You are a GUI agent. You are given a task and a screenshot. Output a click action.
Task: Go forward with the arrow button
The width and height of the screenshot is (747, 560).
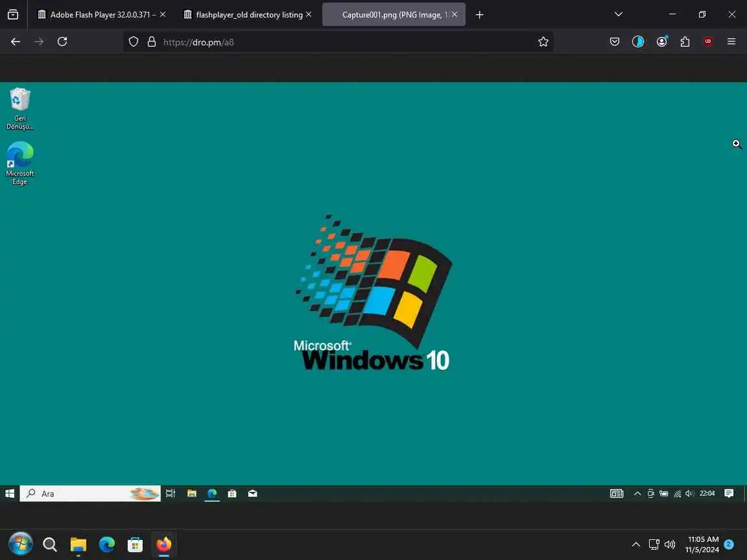click(x=39, y=42)
